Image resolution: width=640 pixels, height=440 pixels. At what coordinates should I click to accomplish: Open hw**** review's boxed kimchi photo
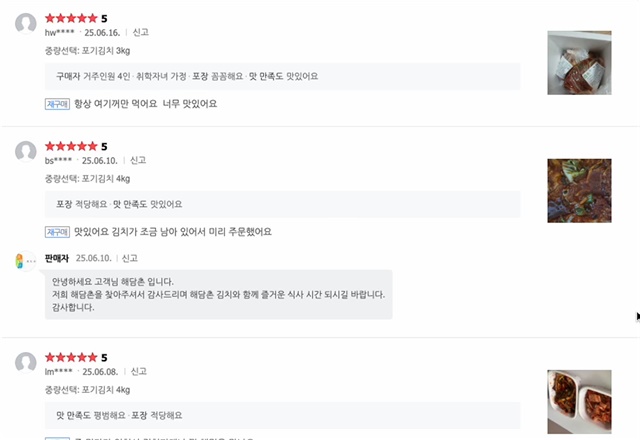(579, 63)
